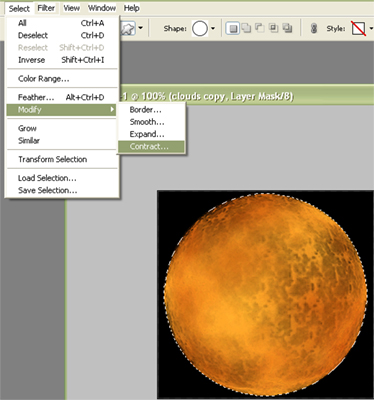Viewport: 374px width, 400px height.
Task: Choose Add to shape area mode
Action: [x=246, y=28]
